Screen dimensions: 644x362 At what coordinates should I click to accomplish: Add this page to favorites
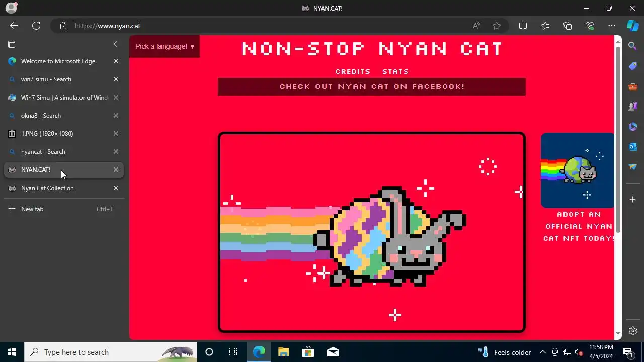point(497,26)
